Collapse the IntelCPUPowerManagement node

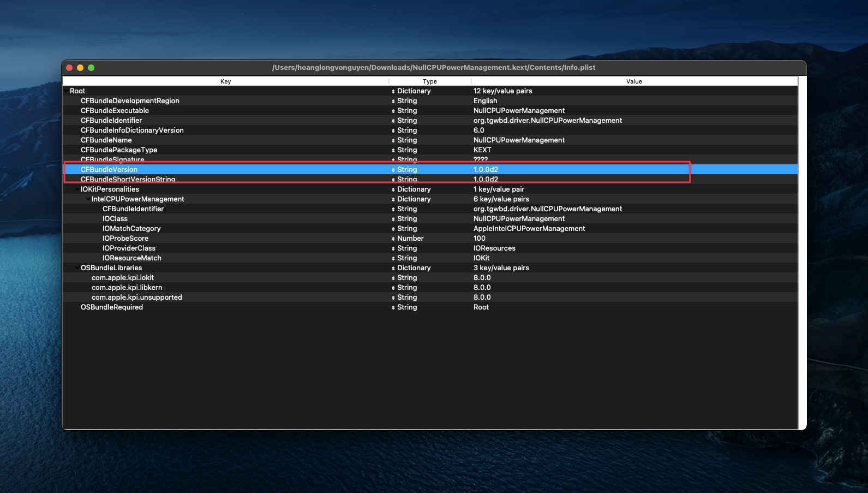pos(88,199)
